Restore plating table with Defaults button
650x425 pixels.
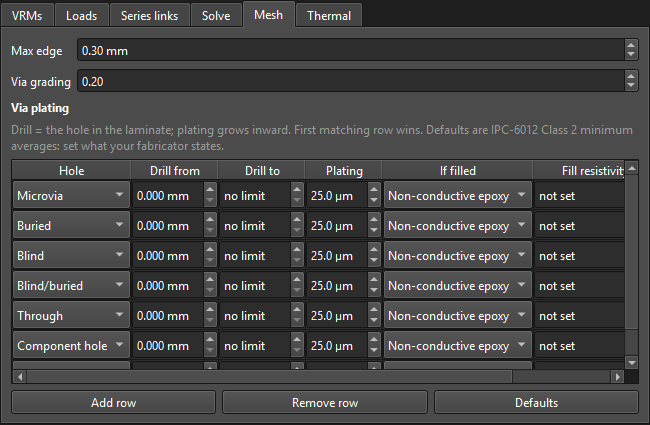[x=536, y=402]
